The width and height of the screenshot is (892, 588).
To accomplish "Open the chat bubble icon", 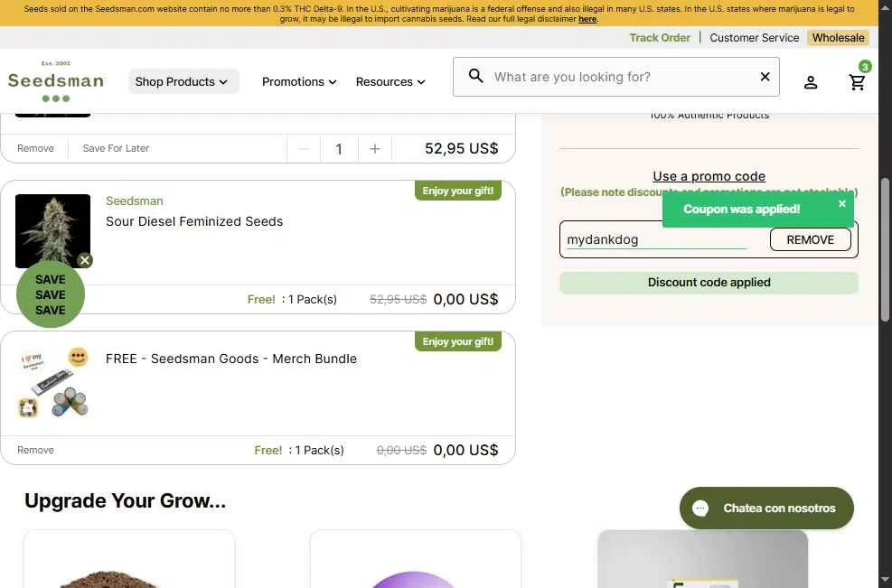I will (700, 508).
